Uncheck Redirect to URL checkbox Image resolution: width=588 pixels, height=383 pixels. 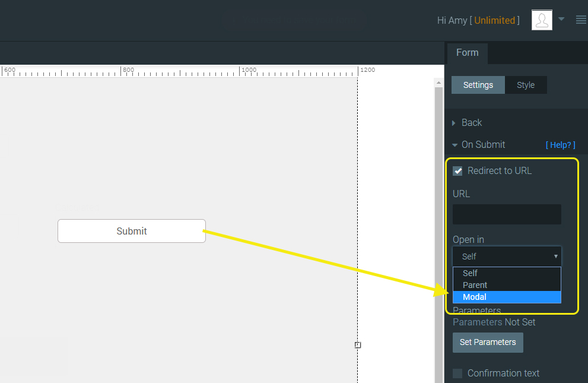click(457, 171)
